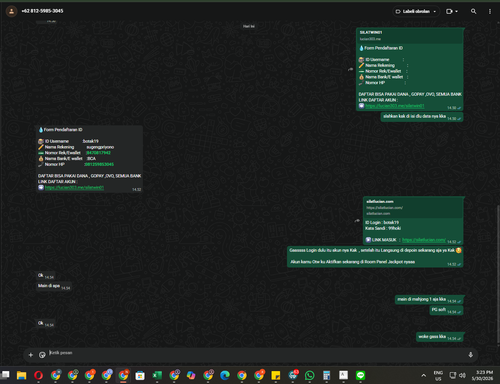Screen dimensions: 500x384
Task: Click the chat vertical scrollbar
Action: tap(498, 275)
